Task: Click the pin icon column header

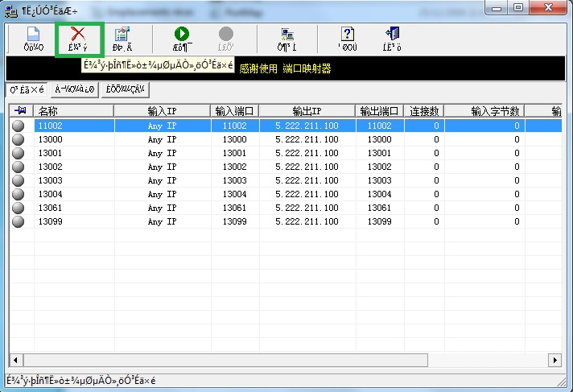Action: pyautogui.click(x=21, y=110)
